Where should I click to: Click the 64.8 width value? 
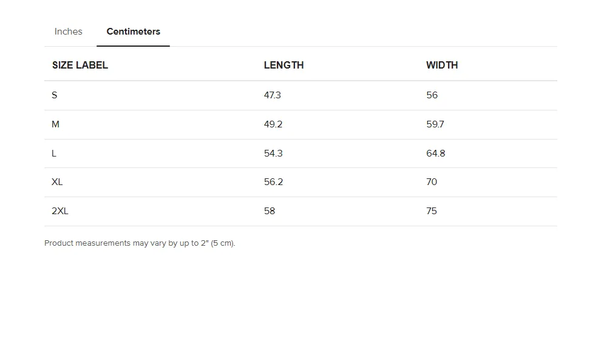pyautogui.click(x=436, y=153)
